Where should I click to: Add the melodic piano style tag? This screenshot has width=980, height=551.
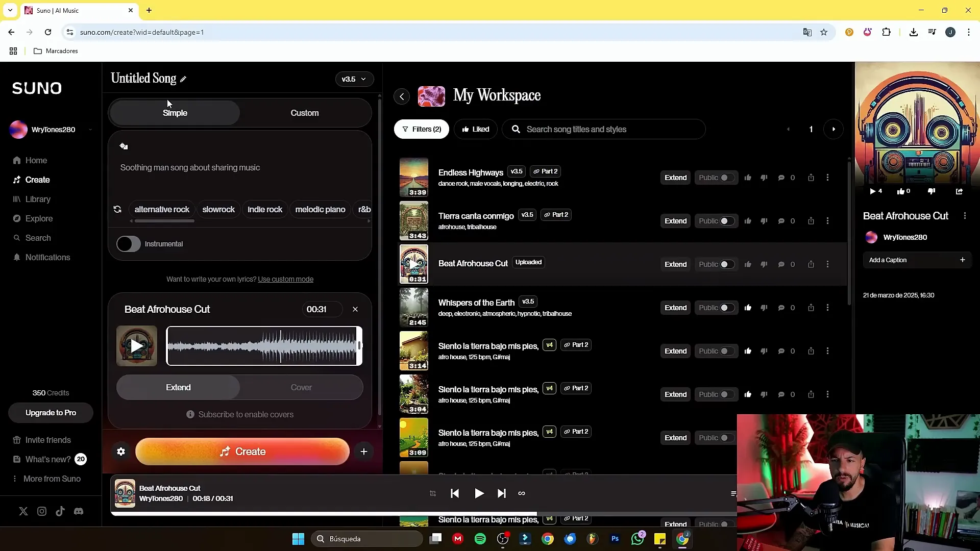[x=320, y=209]
